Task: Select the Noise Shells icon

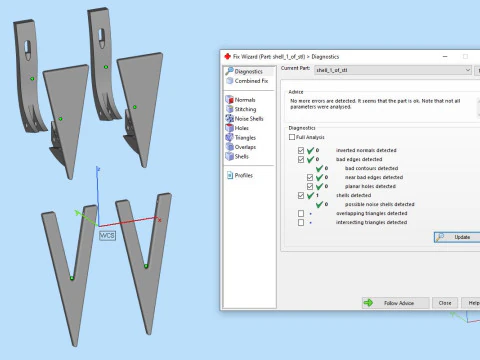Action: 229,118
